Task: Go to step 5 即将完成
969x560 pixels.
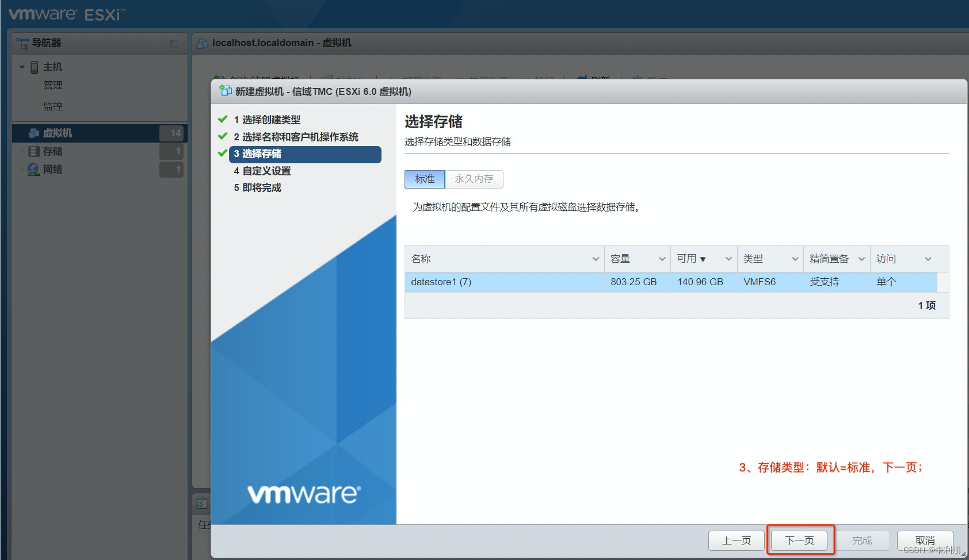Action: pyautogui.click(x=257, y=187)
